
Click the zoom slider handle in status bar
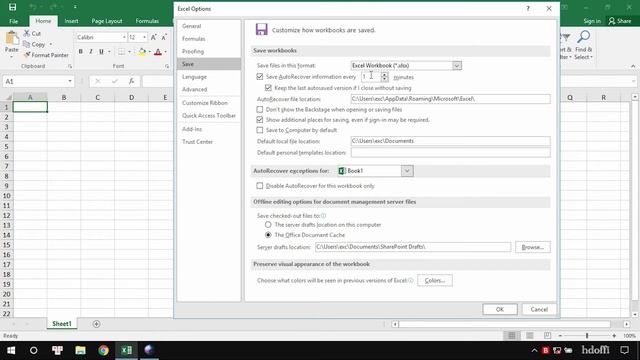[587, 336]
